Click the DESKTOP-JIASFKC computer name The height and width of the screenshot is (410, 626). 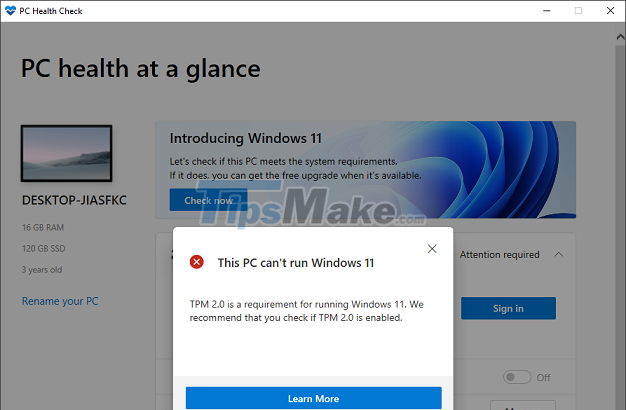click(74, 200)
